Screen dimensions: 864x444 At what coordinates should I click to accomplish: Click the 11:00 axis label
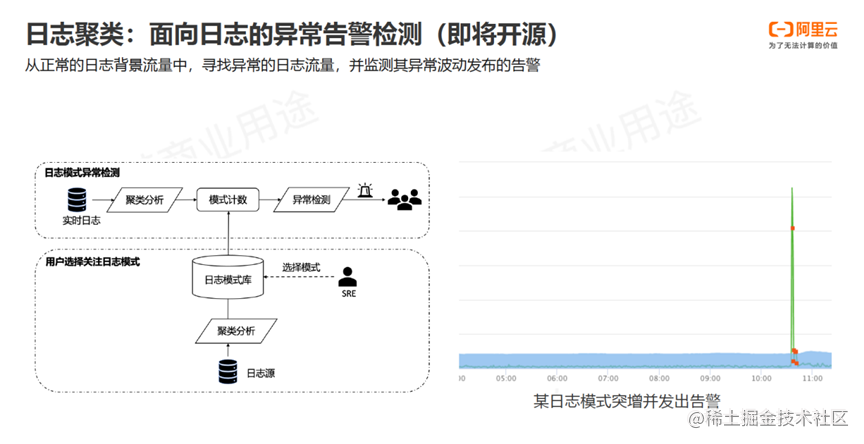tap(812, 378)
